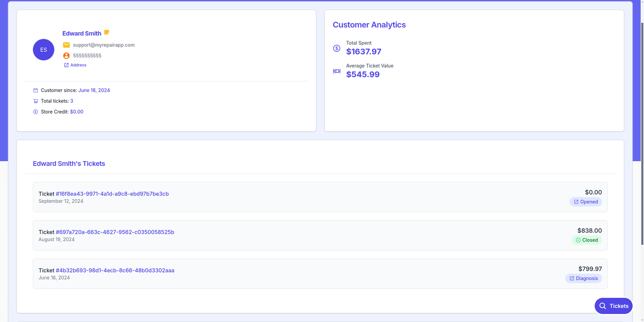
Task: Click the support@myrepairapp.com email address
Action: pos(104,45)
